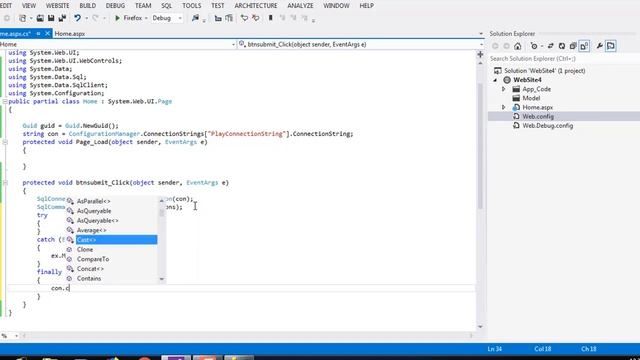The height and width of the screenshot is (360, 640).
Task: Click the comment out lines icon
Action: 244,18
